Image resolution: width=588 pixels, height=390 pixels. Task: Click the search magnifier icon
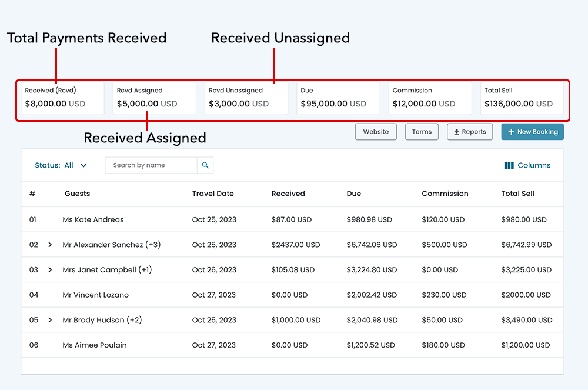[205, 165]
